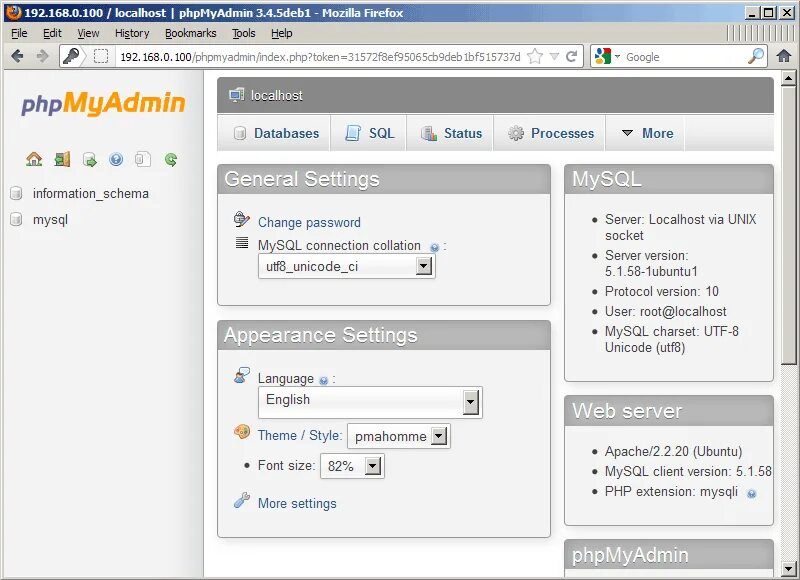
Task: Click the Firefox home button
Action: click(x=784, y=56)
